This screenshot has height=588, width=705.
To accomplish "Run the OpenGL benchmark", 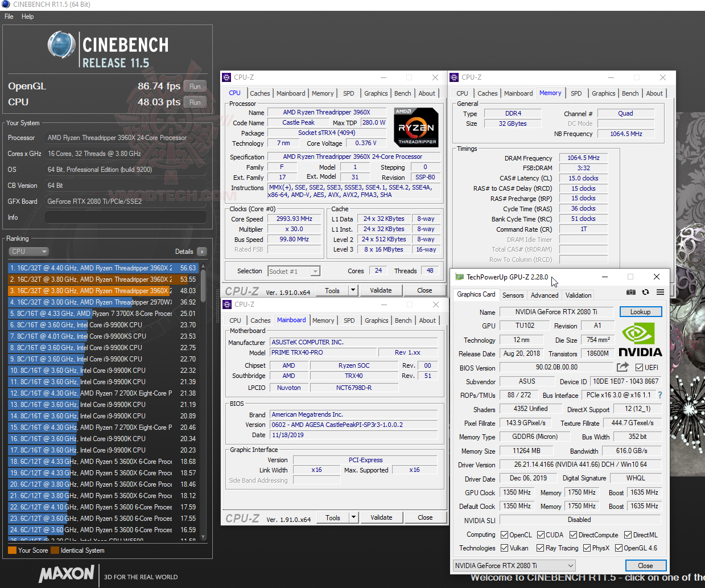I will [x=195, y=87].
